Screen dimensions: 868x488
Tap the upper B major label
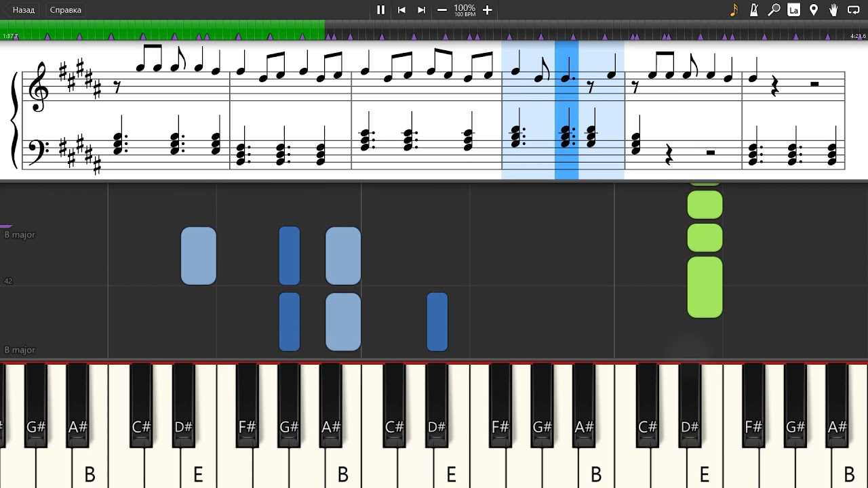[x=20, y=235]
